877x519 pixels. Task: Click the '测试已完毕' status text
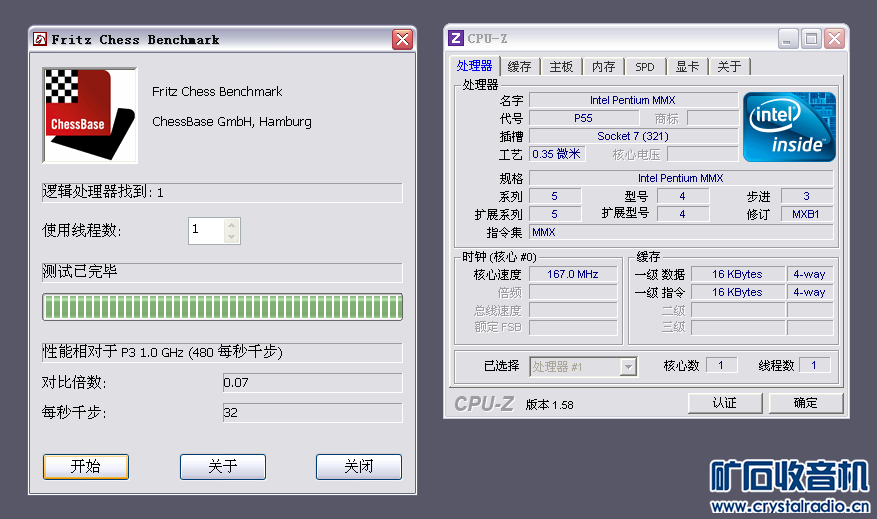[80, 271]
